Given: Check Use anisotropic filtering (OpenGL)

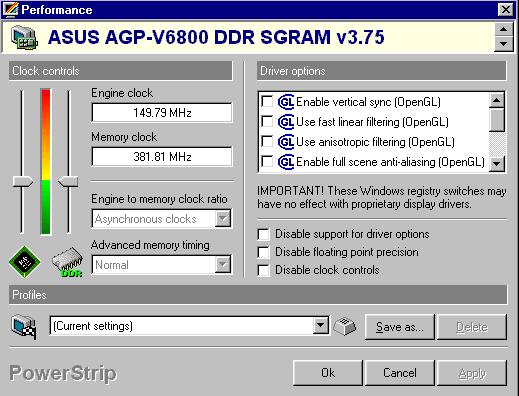Looking at the screenshot, I should click(x=267, y=141).
